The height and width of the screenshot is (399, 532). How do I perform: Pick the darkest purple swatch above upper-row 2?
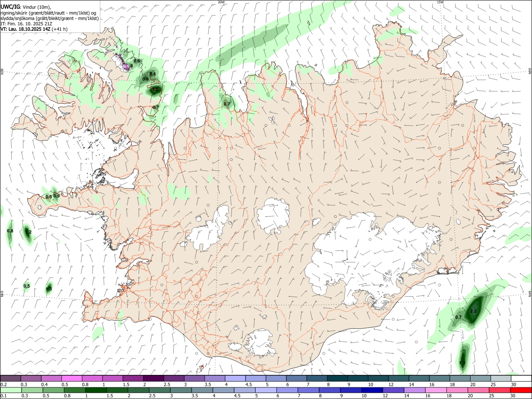click(x=153, y=379)
